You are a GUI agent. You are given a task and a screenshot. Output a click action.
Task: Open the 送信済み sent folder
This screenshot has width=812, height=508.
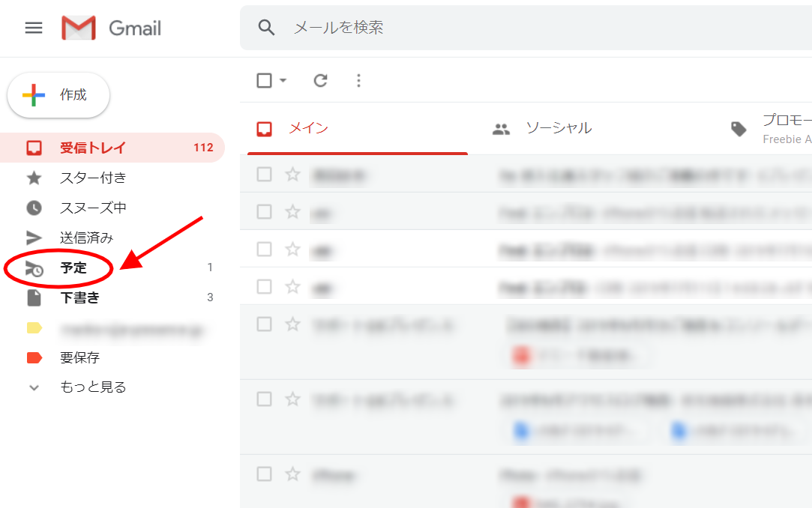tap(86, 238)
